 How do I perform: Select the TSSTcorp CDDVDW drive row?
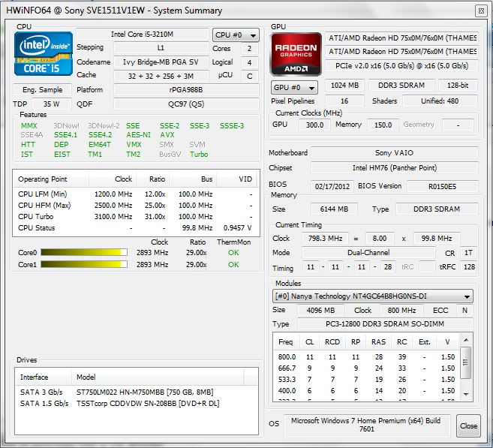click(137, 404)
